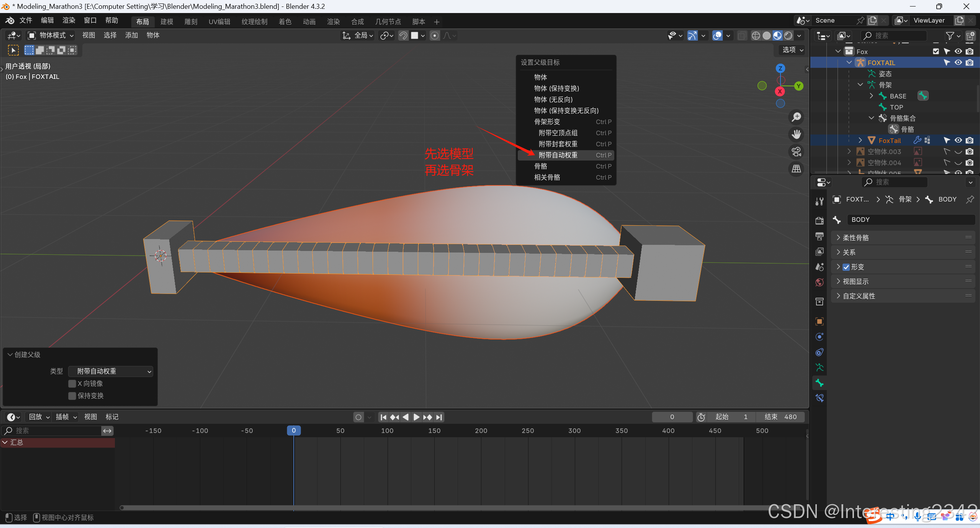Expand the BASE bone tree item
This screenshot has width=980, height=528.
[872, 96]
